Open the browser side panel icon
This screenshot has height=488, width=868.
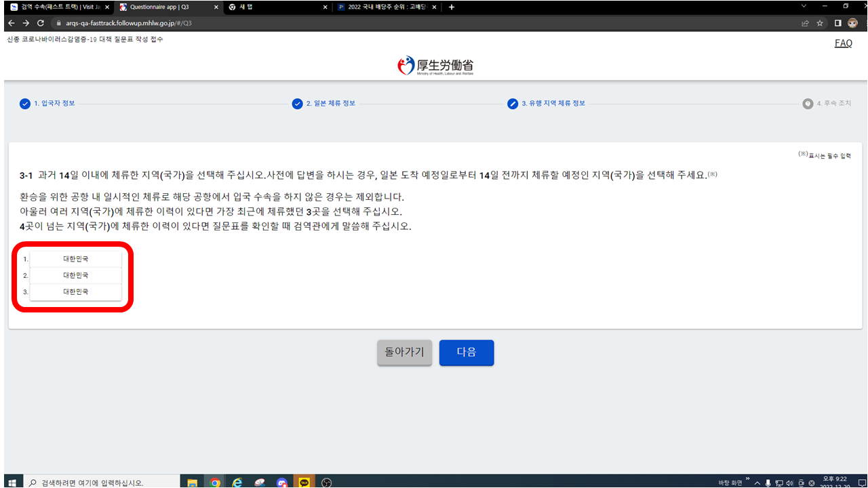click(838, 22)
